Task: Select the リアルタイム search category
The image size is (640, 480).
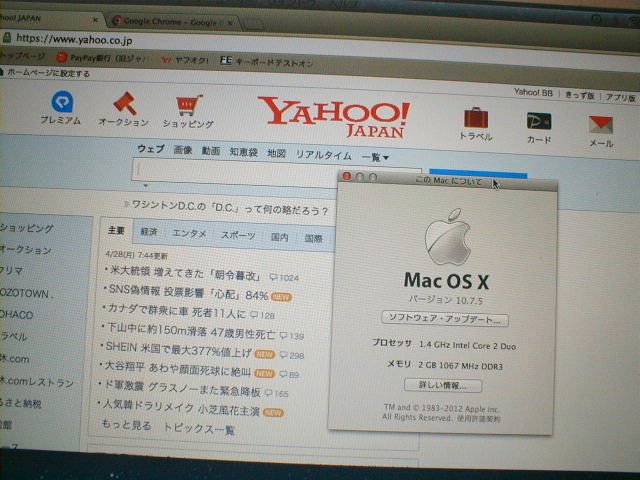Action: 323,155
